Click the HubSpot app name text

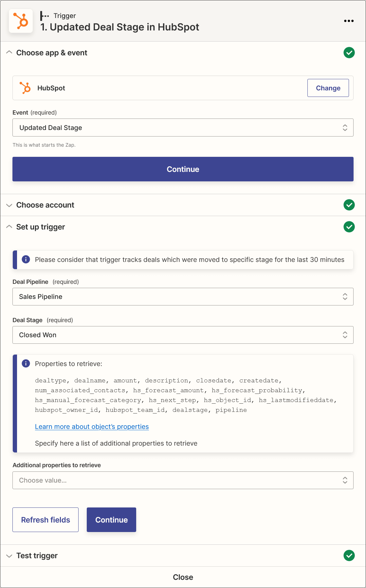51,88
